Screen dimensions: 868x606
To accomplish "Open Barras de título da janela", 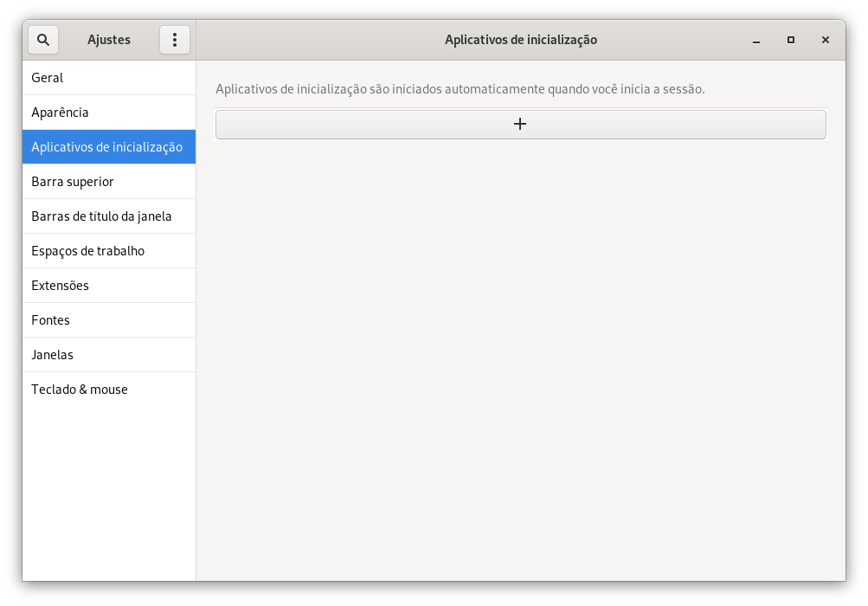I will 109,216.
